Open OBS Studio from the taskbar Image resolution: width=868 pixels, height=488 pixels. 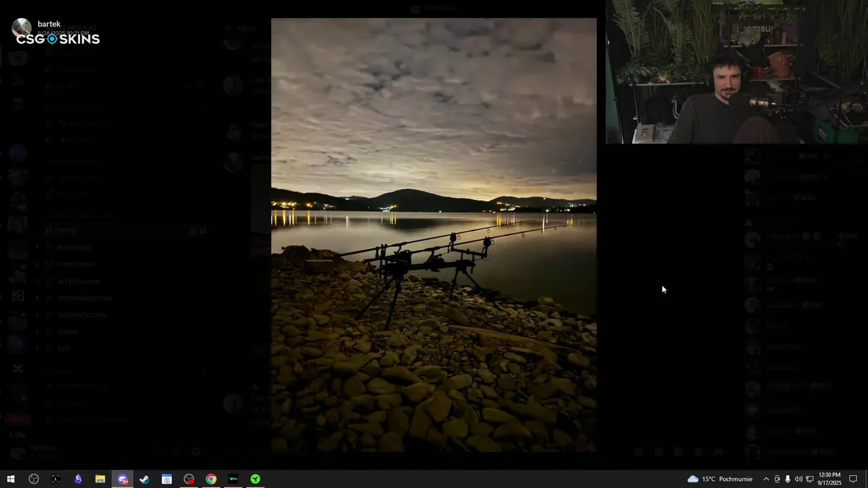(33, 479)
